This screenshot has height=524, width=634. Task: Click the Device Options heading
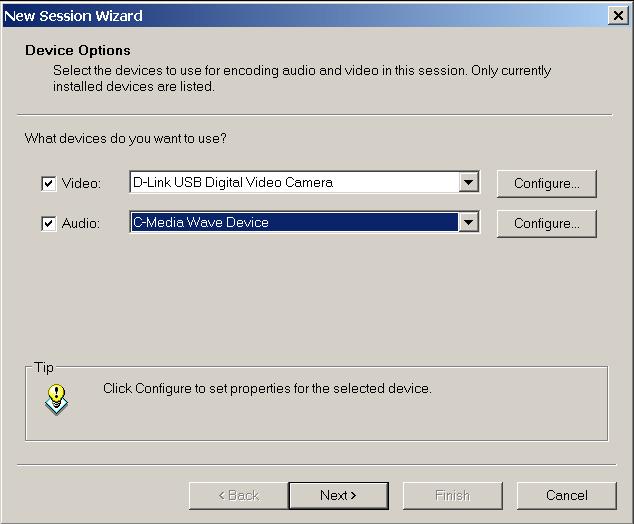click(x=78, y=50)
